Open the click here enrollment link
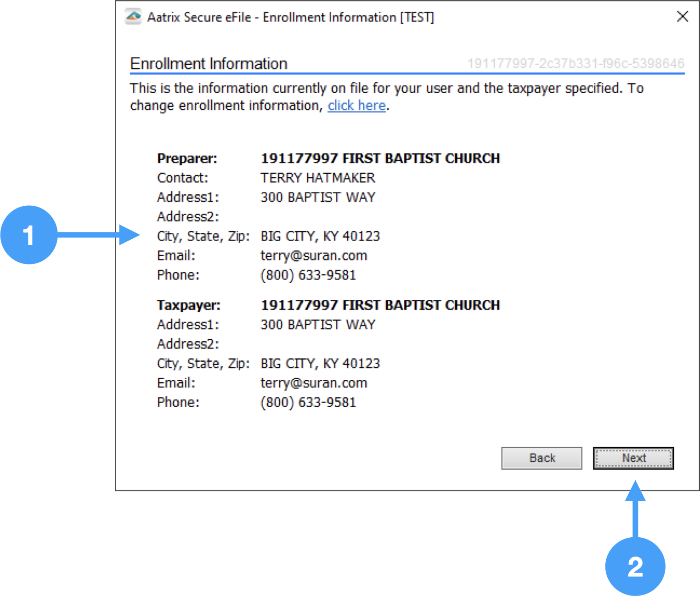 coord(356,106)
